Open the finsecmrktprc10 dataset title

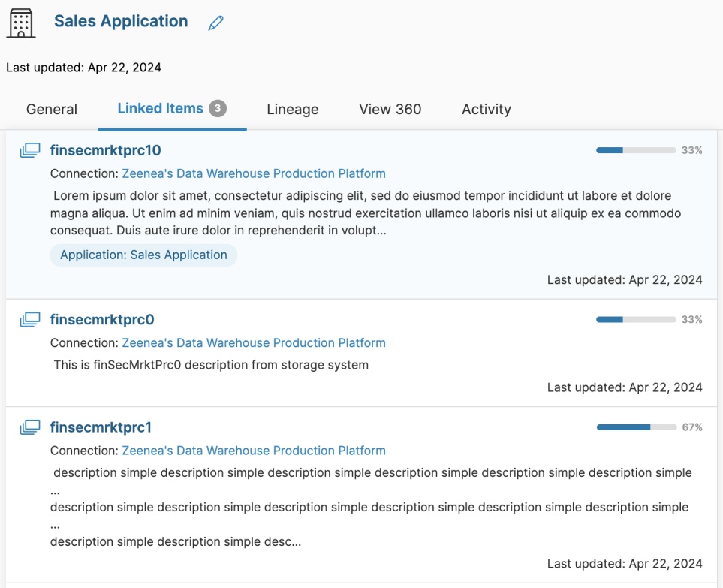coord(105,150)
